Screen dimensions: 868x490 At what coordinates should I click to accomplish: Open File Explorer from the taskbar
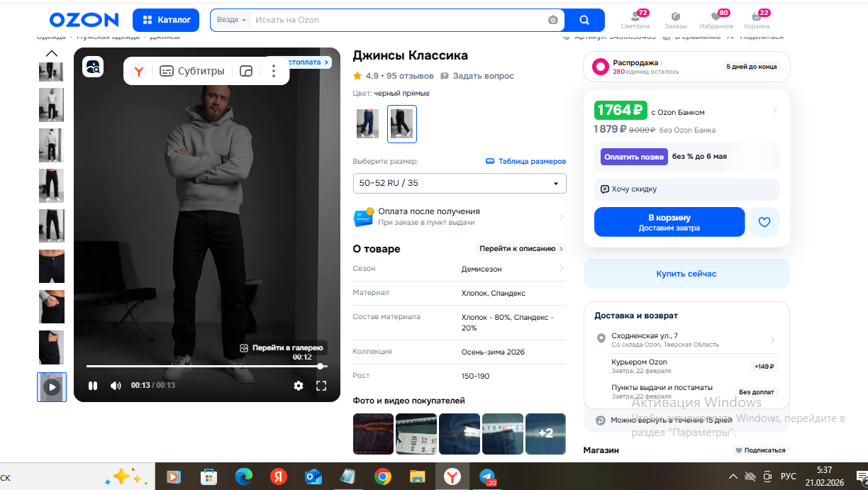coord(417,477)
